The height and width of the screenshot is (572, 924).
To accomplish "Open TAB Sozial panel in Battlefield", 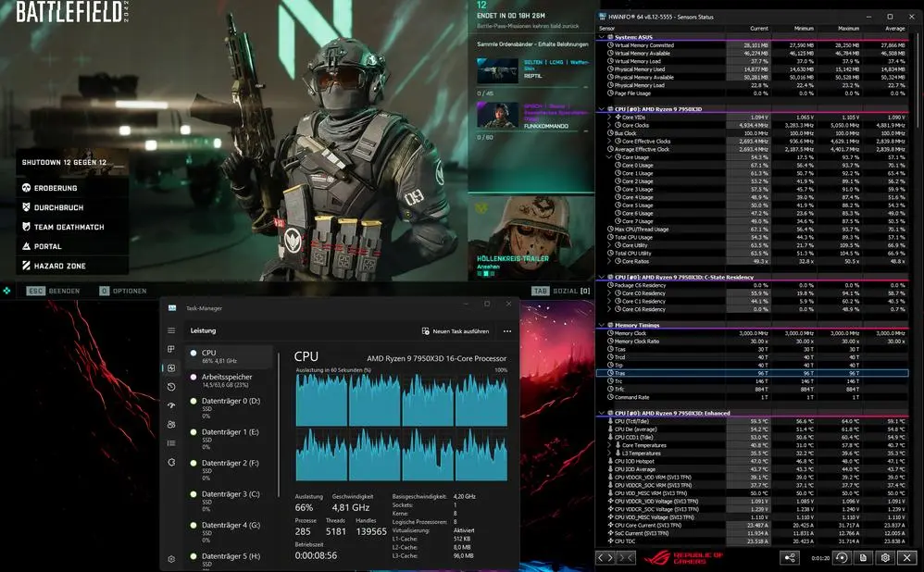I will click(561, 291).
